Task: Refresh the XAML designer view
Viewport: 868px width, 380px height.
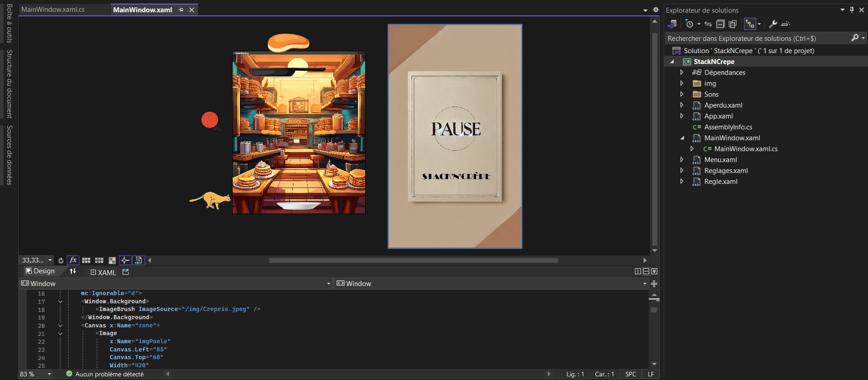Action: coord(61,261)
